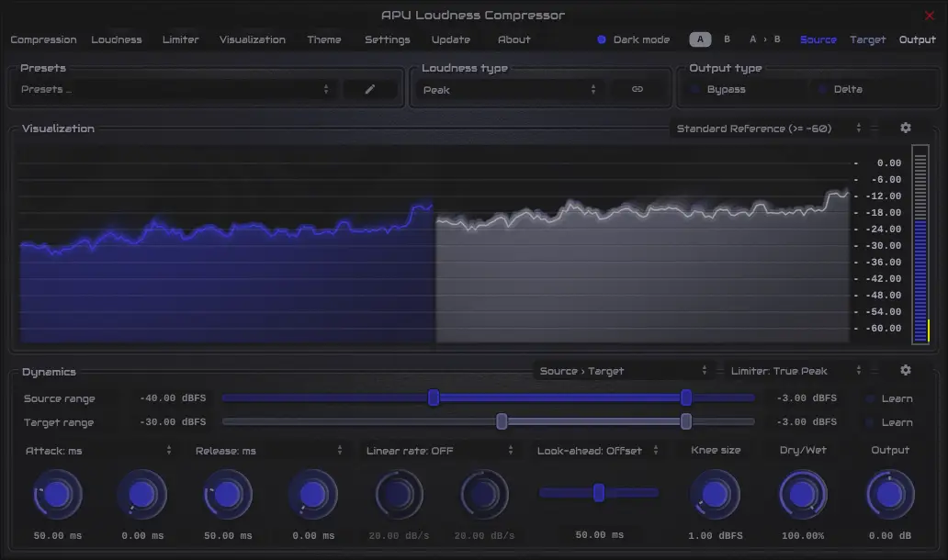
Task: Show the Source view
Action: (x=818, y=39)
